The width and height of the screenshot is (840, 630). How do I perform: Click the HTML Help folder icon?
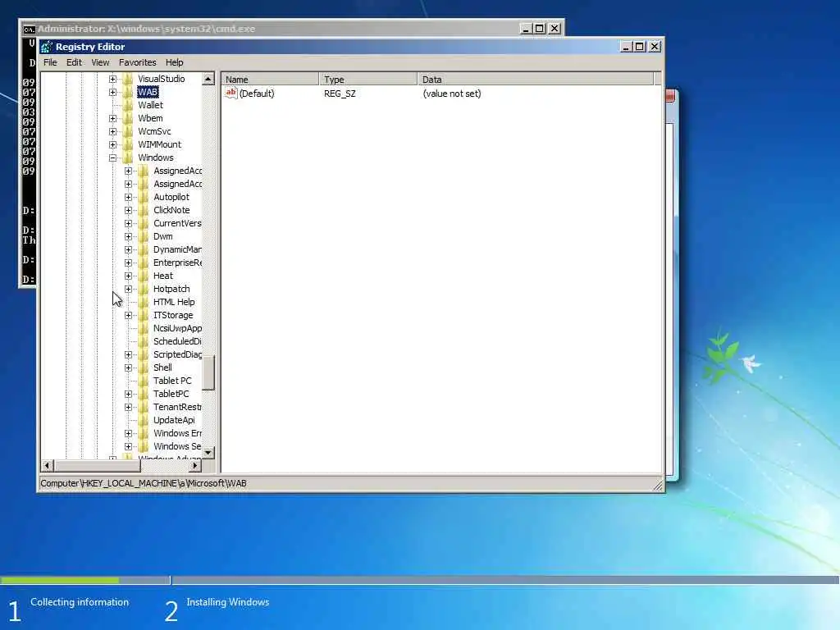coord(143,302)
